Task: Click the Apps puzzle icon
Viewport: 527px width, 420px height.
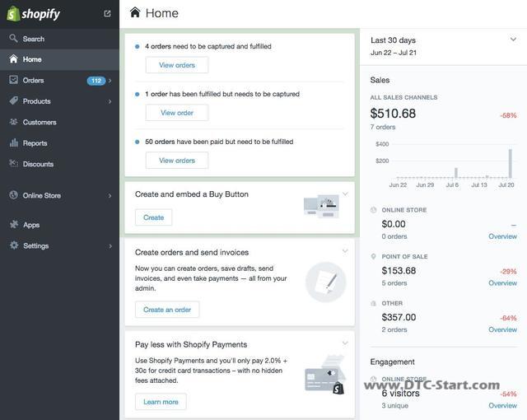Action: point(14,224)
